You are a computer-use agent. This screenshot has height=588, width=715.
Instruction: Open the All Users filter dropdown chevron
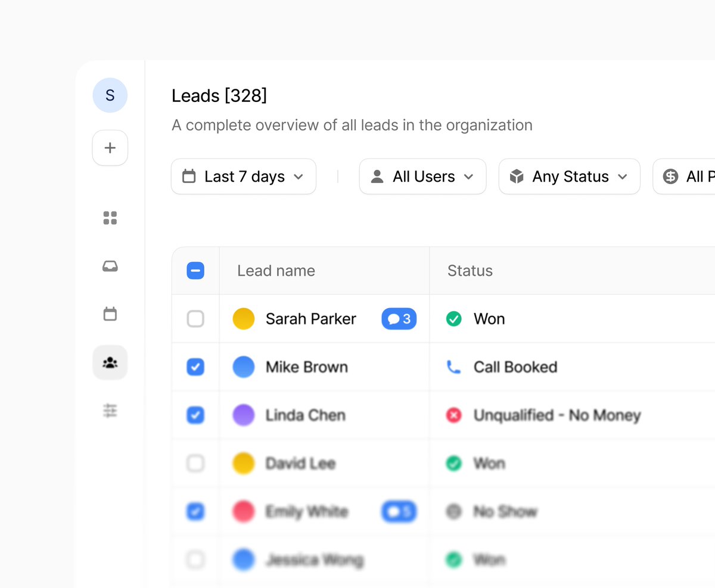[x=469, y=177]
